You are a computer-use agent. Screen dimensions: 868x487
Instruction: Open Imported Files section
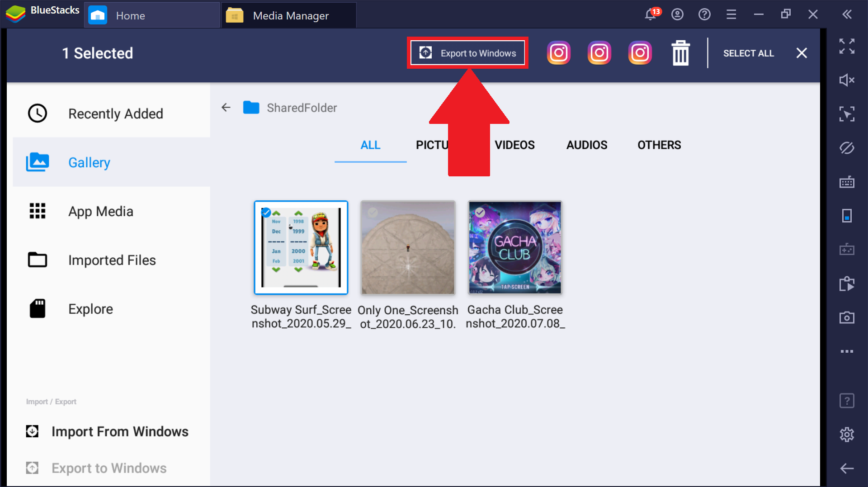(112, 260)
